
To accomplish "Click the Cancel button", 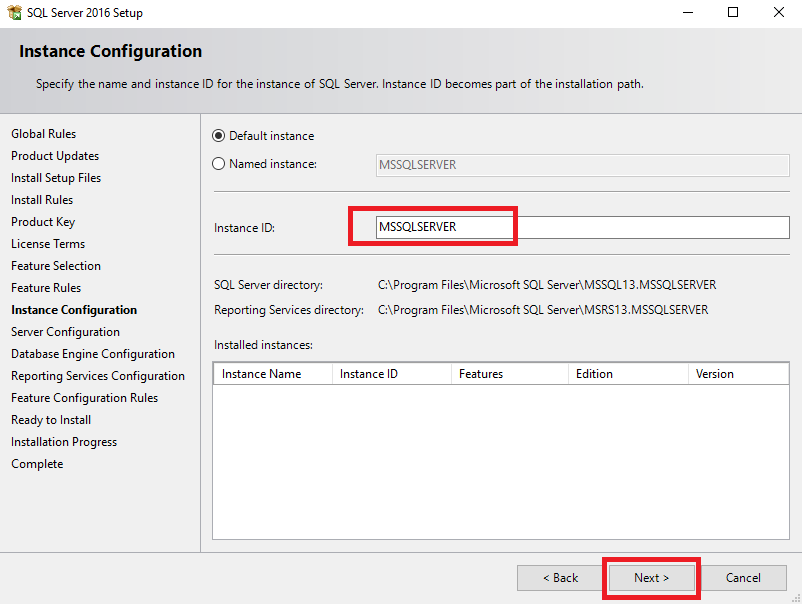I will click(x=743, y=578).
